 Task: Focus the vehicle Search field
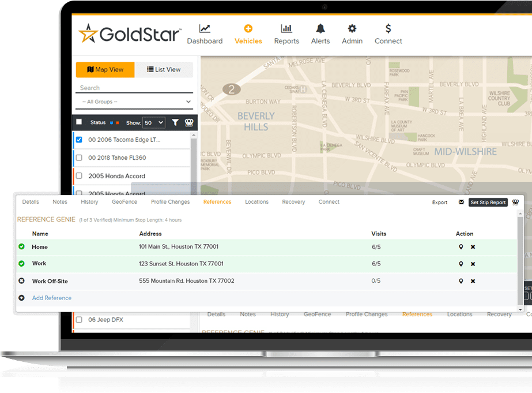[134, 88]
